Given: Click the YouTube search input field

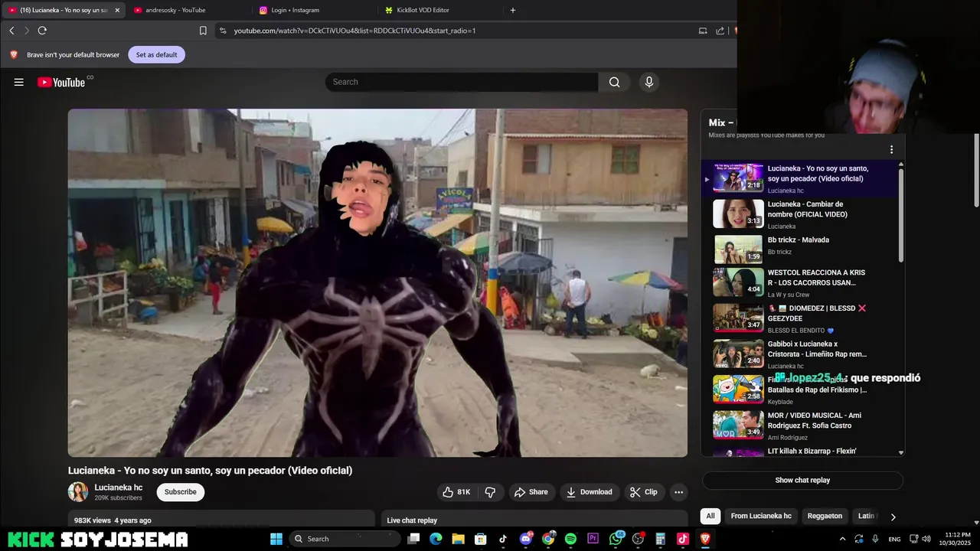Looking at the screenshot, I should (462, 82).
